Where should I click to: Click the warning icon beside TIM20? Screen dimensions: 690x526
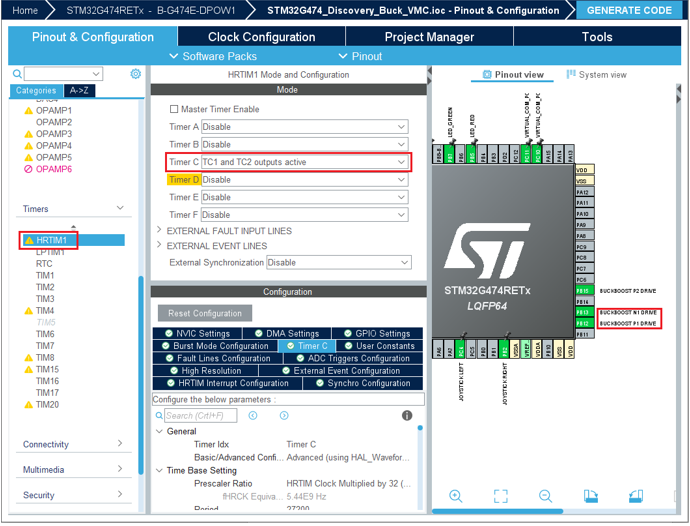pyautogui.click(x=29, y=405)
